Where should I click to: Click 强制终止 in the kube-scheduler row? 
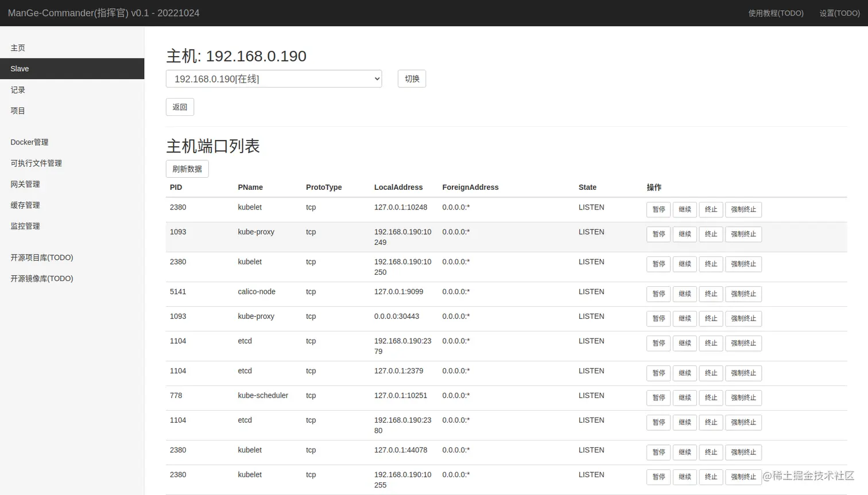click(x=743, y=397)
